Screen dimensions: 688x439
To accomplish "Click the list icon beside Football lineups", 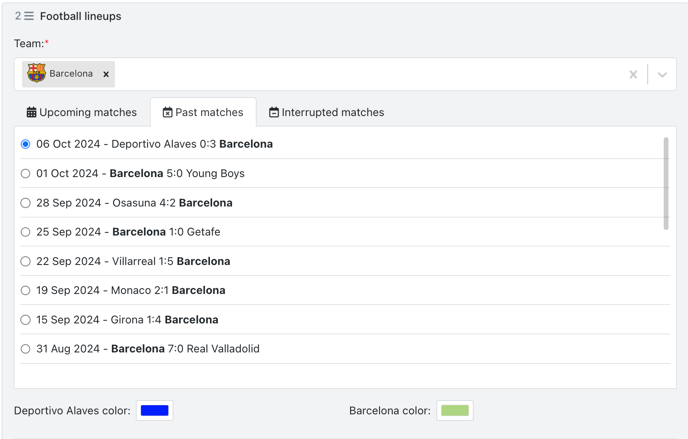I will pos(29,16).
